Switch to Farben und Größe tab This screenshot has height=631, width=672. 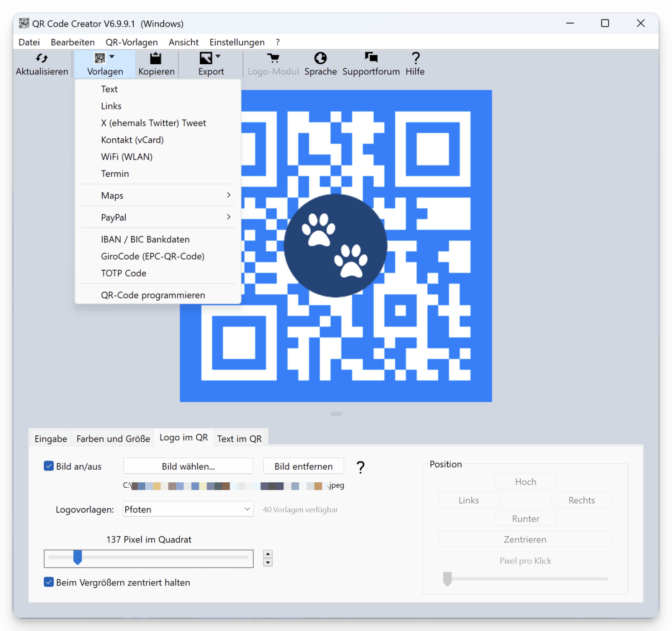click(x=113, y=438)
